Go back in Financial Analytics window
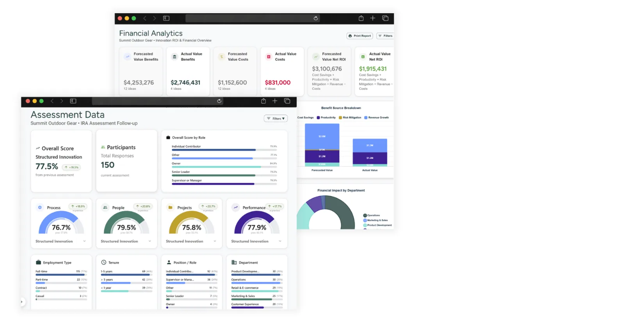This screenshot has height=325, width=644. tap(145, 18)
